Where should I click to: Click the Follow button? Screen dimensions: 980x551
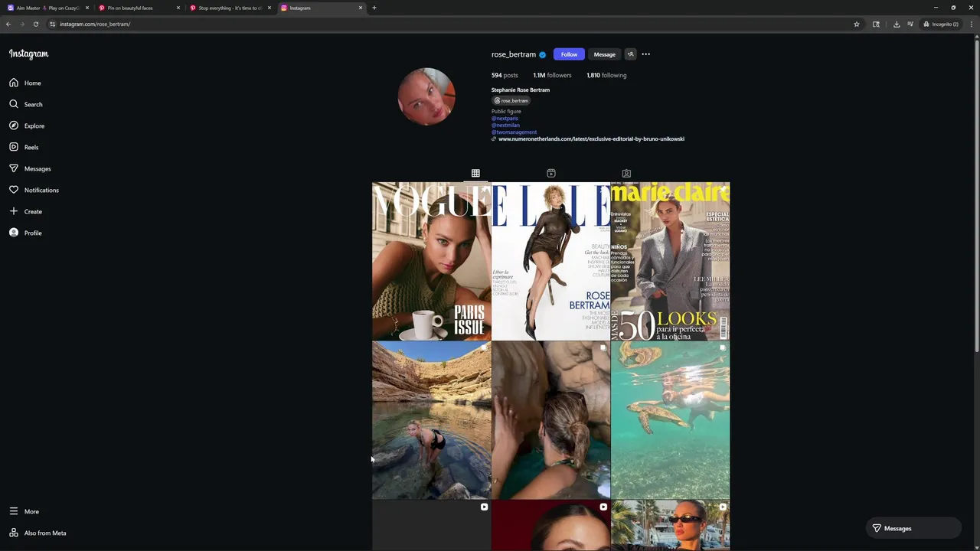tap(569, 54)
